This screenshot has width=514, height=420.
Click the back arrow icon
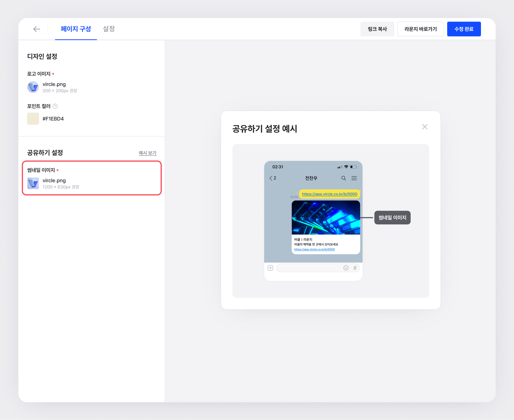(x=36, y=29)
